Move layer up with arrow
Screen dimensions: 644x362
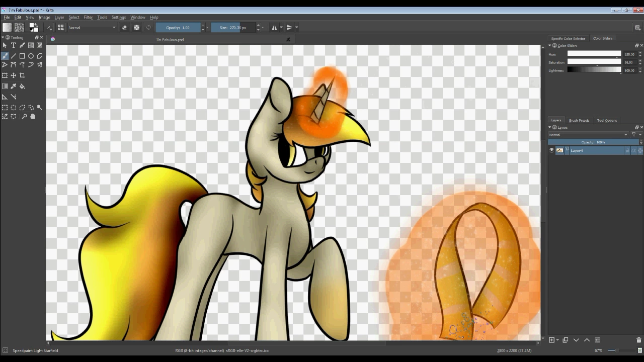(x=587, y=340)
